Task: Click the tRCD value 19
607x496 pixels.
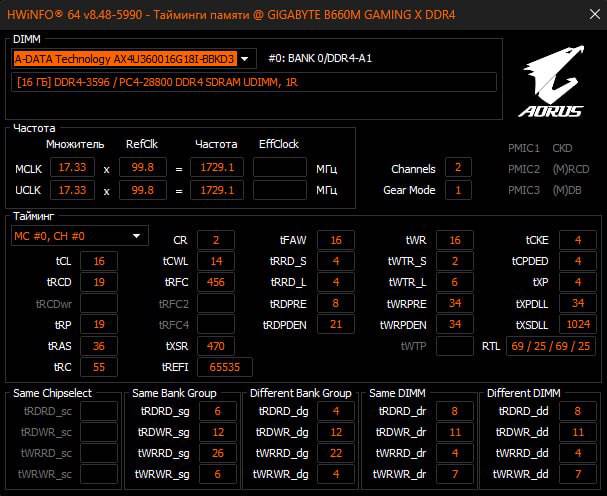Action: coord(99,282)
